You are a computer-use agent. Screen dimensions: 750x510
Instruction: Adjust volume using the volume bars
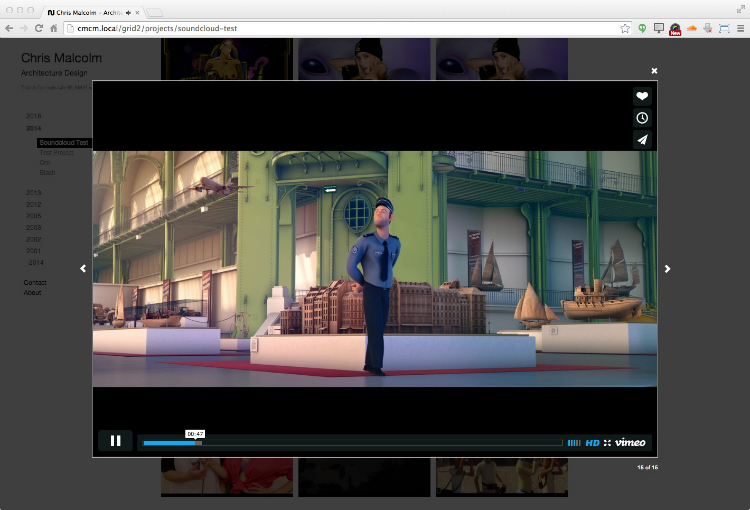pos(574,442)
